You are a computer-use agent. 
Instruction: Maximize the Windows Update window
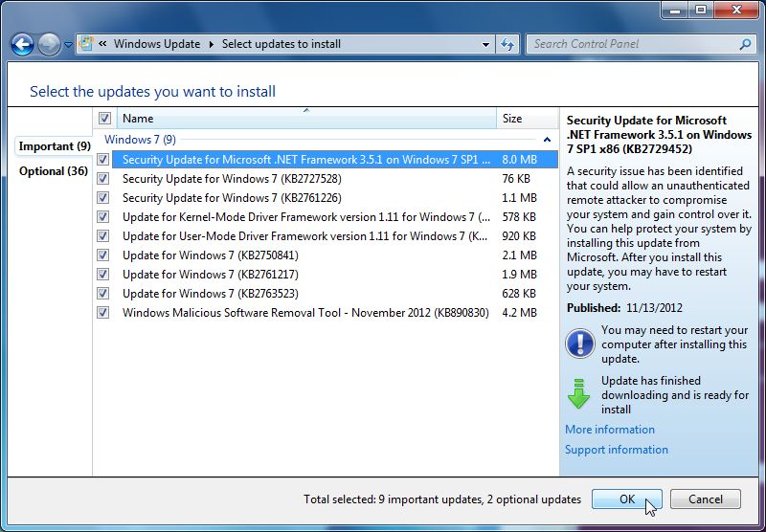[701, 10]
